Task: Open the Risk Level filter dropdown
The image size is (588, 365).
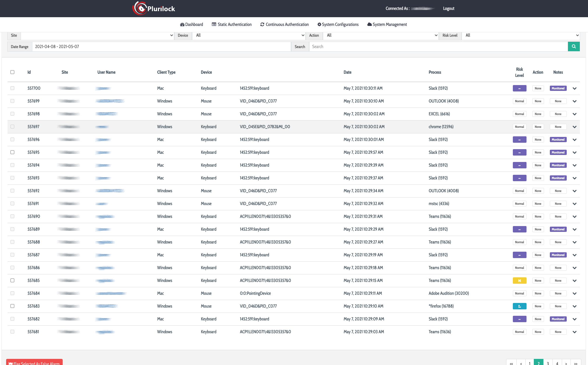Action: (521, 36)
